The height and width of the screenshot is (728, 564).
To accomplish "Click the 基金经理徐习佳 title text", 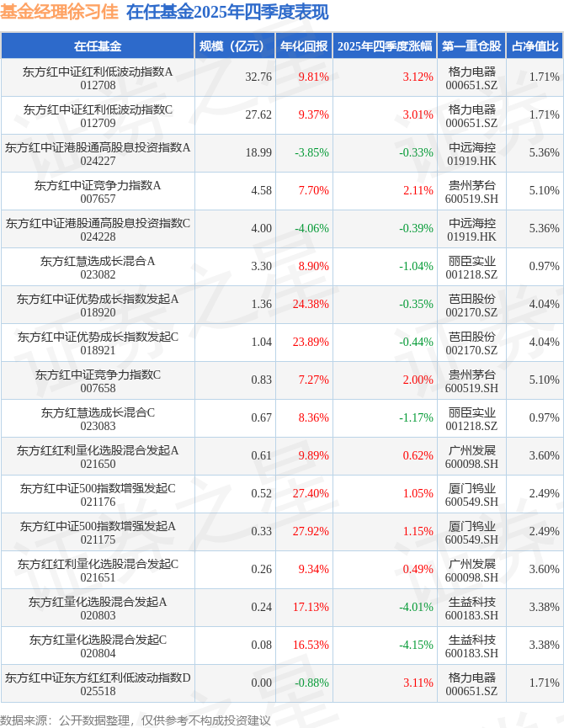I will point(59,12).
